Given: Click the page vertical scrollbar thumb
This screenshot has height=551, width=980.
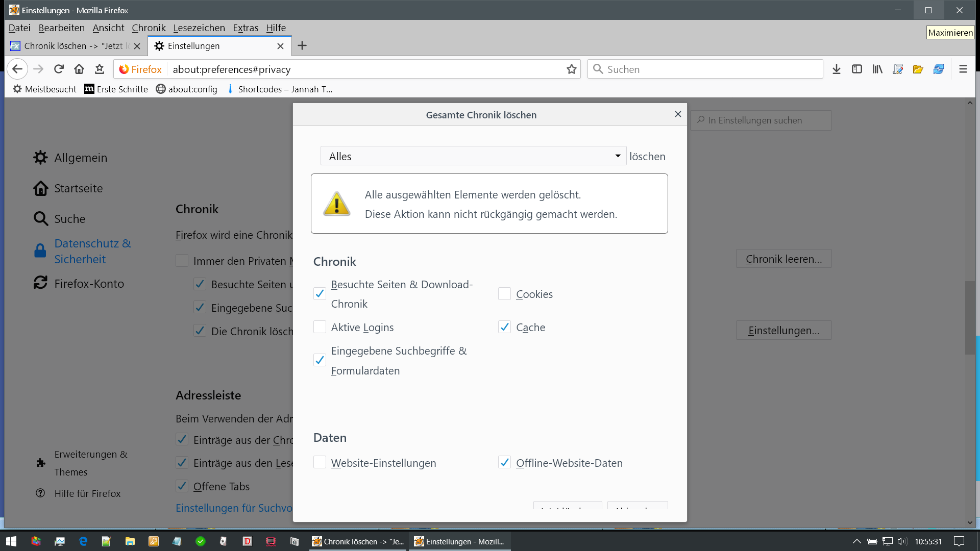Looking at the screenshot, I should point(970,317).
